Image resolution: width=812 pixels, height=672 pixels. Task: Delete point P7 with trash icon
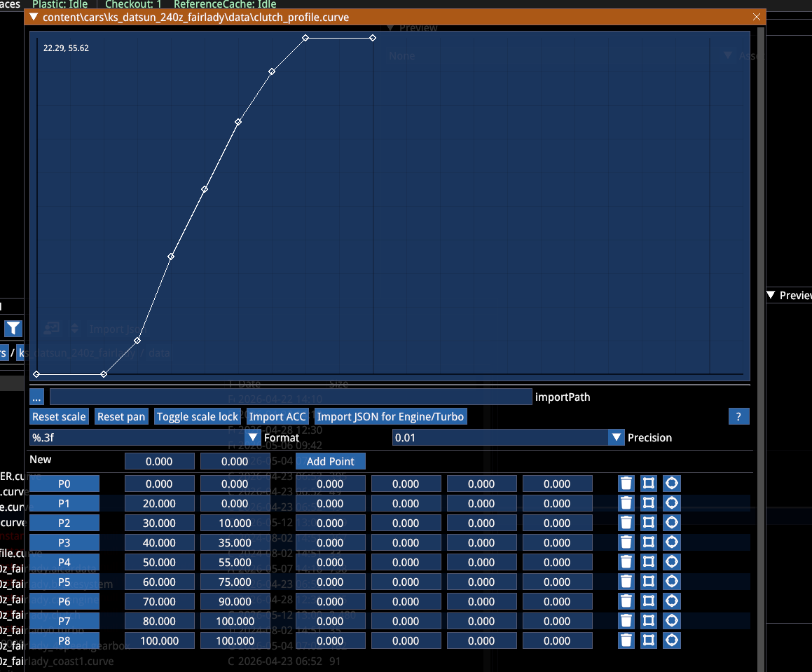tap(626, 621)
